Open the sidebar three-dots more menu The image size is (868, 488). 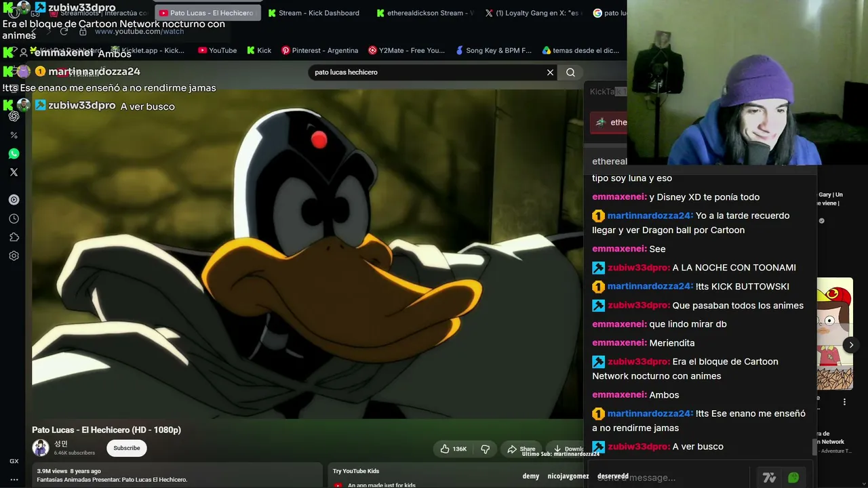(14, 480)
